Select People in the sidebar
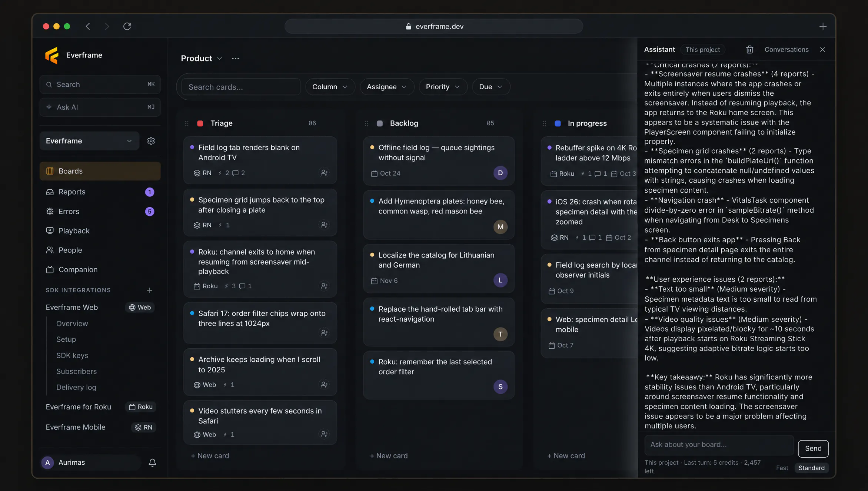 (100, 250)
